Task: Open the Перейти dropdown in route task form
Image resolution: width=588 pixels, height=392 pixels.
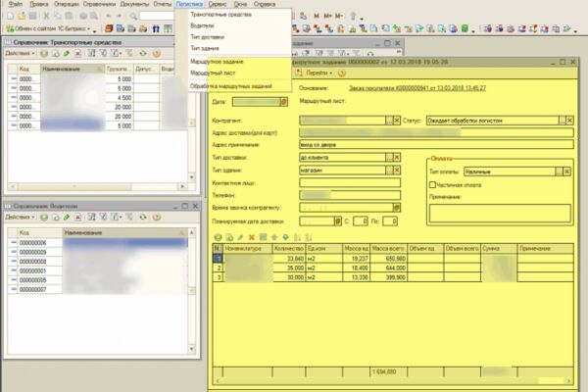Action: (318, 73)
